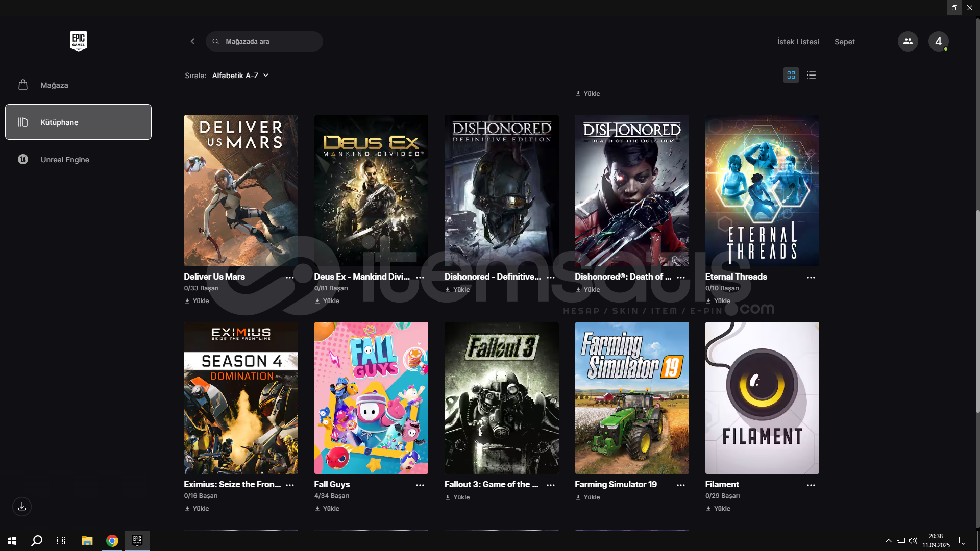Open Deus Ex Mankind Divided cover art
The height and width of the screenshot is (551, 980).
(371, 190)
